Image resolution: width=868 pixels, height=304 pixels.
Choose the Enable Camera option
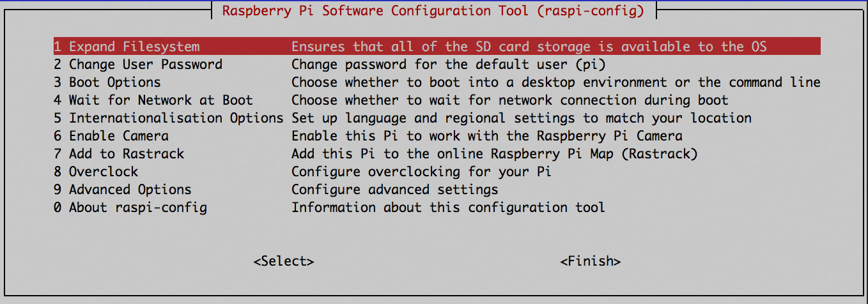[x=111, y=136]
